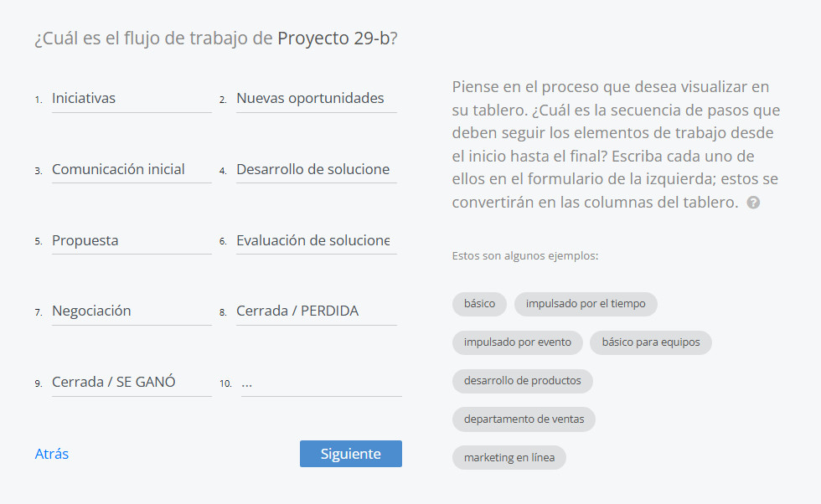821x504 pixels.
Task: Click the "Cerrada / SE GANÓ" field
Action: (x=132, y=382)
